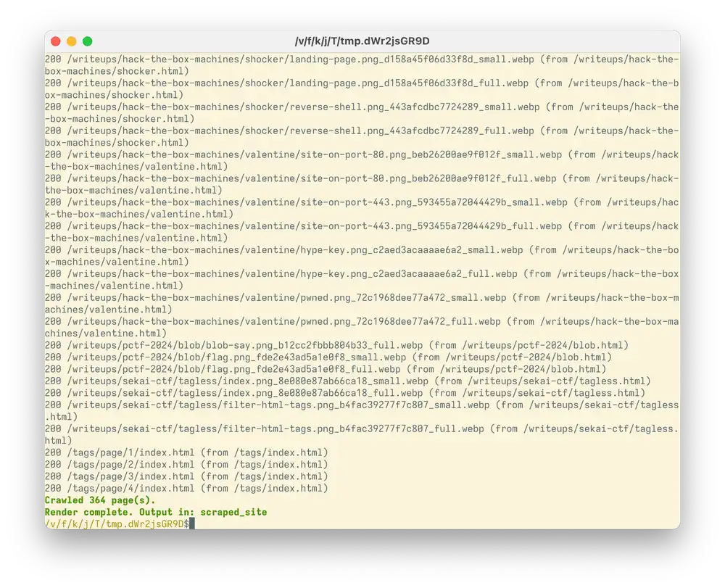
Task: Click landing-page.png_d158a45f06d33f8d_small.webp text
Action: pos(412,59)
